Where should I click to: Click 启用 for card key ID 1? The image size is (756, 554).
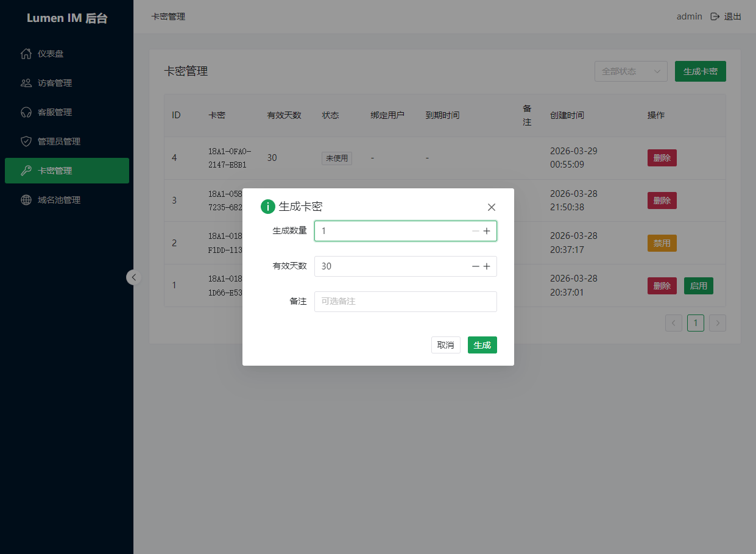(x=699, y=286)
